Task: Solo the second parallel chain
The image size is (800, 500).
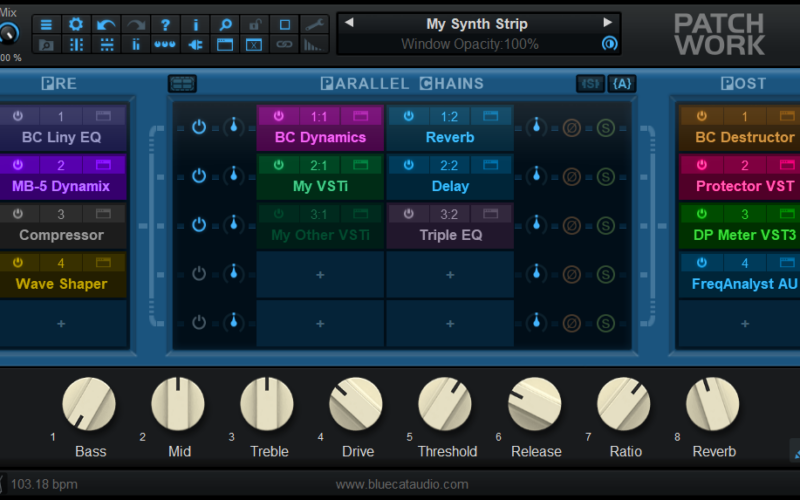Action: [x=606, y=176]
